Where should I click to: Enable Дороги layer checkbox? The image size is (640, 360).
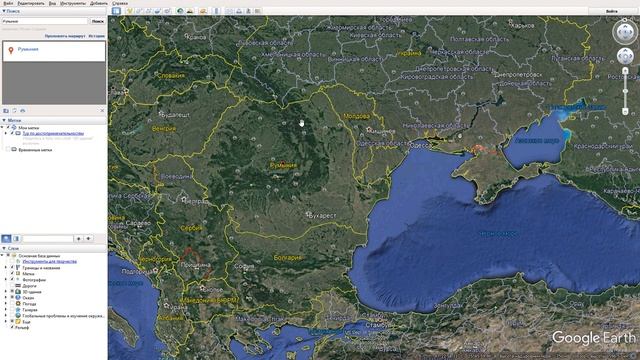[x=12, y=286]
